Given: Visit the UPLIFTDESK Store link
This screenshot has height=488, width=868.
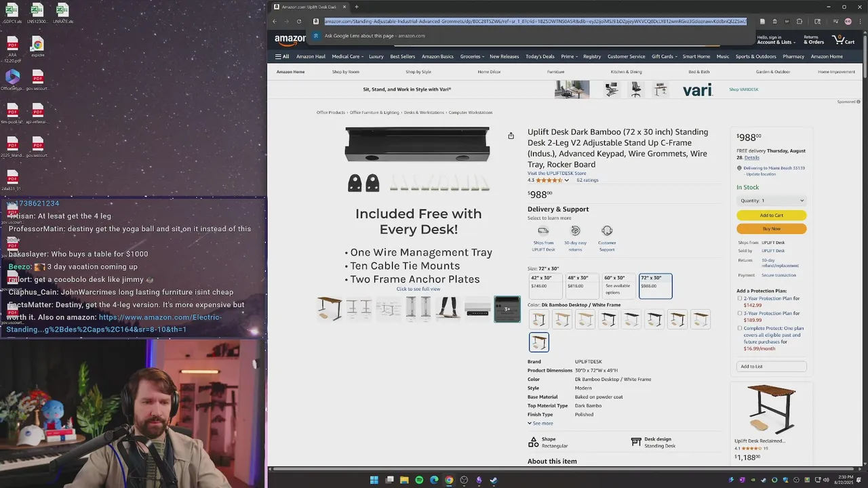Looking at the screenshot, I should click(x=557, y=174).
